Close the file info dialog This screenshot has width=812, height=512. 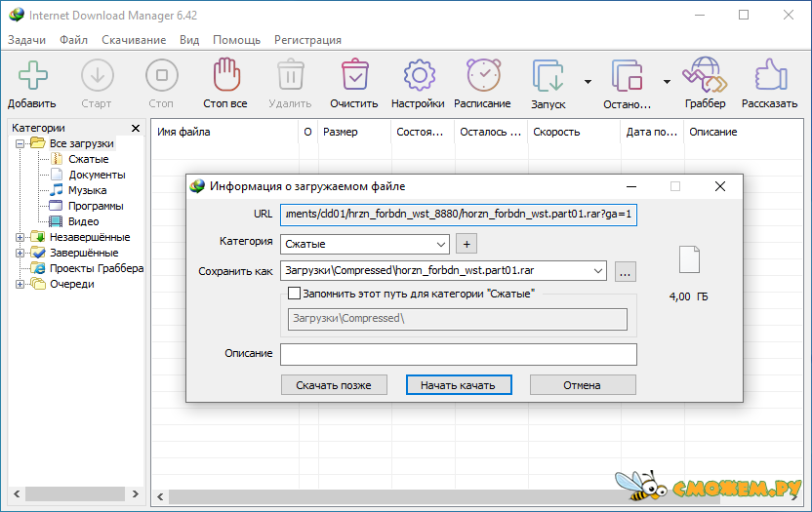(720, 186)
